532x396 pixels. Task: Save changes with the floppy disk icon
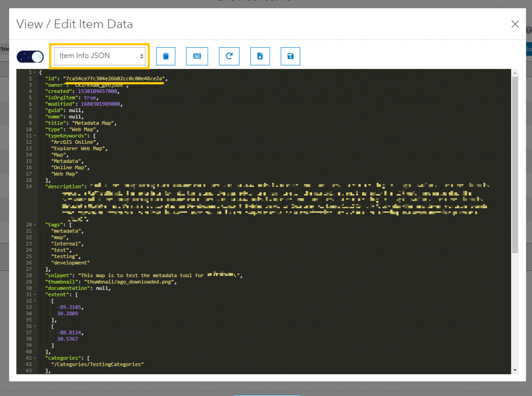tap(290, 56)
